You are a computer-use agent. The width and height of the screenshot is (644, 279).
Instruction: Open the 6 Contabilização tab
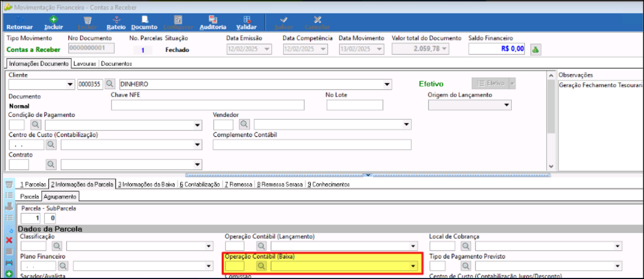coord(200,184)
